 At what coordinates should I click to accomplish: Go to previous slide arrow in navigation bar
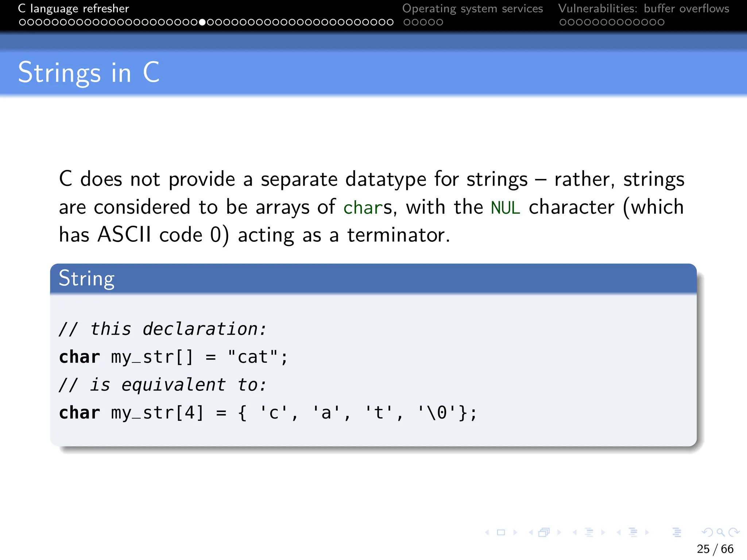[487, 533]
